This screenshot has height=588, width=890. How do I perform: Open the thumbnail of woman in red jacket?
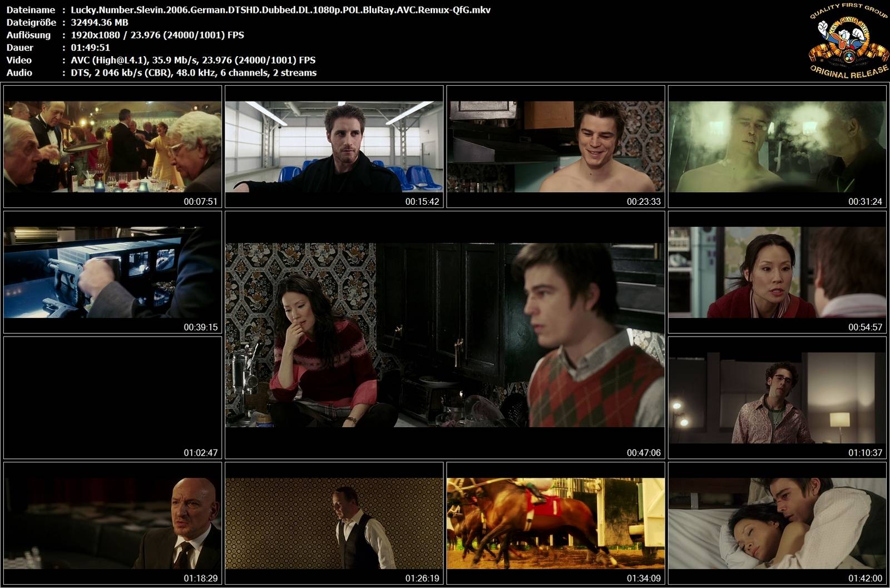click(x=777, y=273)
